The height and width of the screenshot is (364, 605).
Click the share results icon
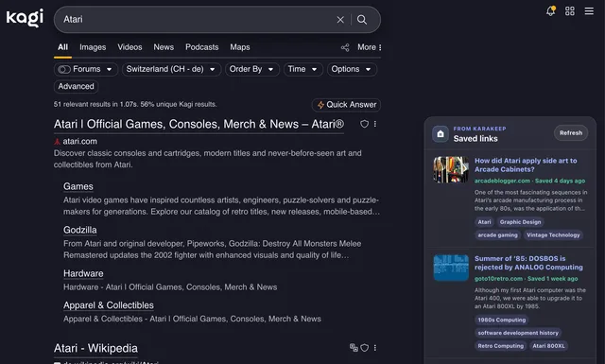(x=345, y=47)
